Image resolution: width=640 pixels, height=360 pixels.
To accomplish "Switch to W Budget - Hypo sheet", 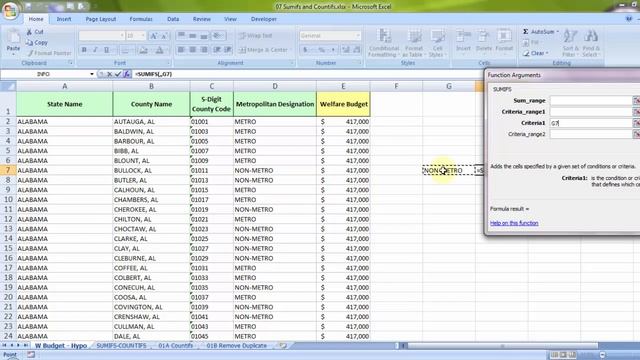I will [x=61, y=346].
